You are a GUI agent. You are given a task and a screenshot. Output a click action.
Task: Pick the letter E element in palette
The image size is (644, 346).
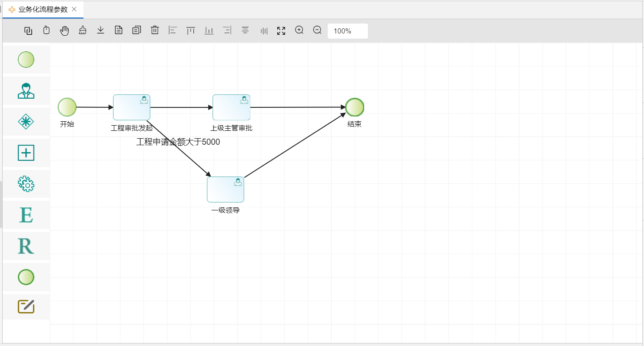pos(26,215)
